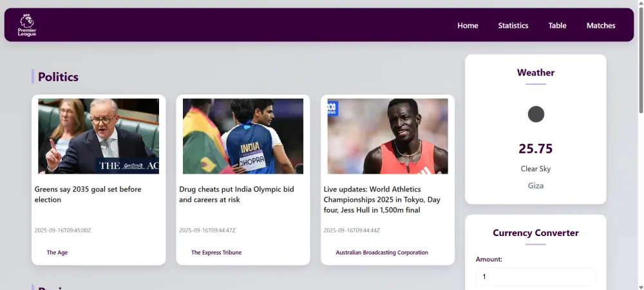The height and width of the screenshot is (290, 644).
Task: Go to the Statistics page
Action: point(513,26)
